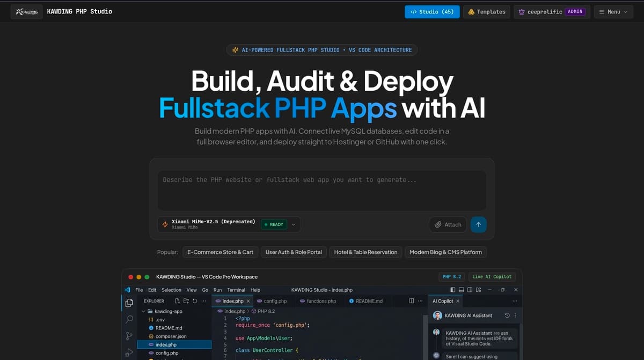Screen dimensions: 644x360
Task: Choose the Hotel & Table Reservation suggestion
Action: coord(365,252)
